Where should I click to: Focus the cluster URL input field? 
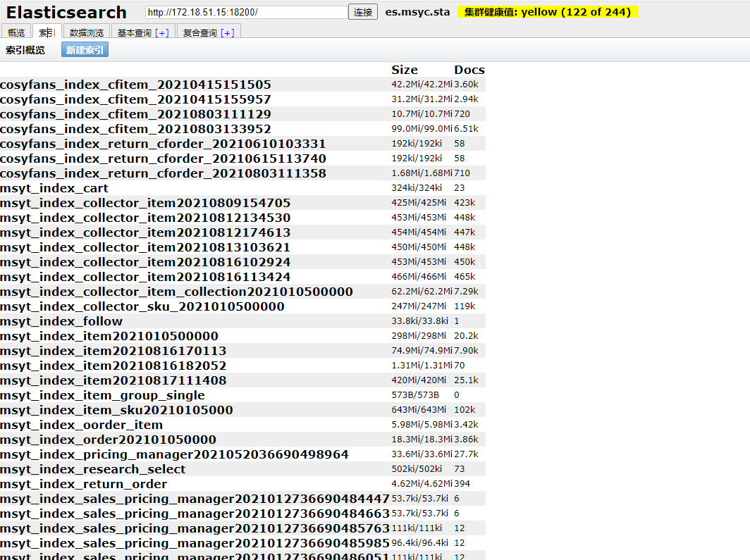pyautogui.click(x=246, y=12)
